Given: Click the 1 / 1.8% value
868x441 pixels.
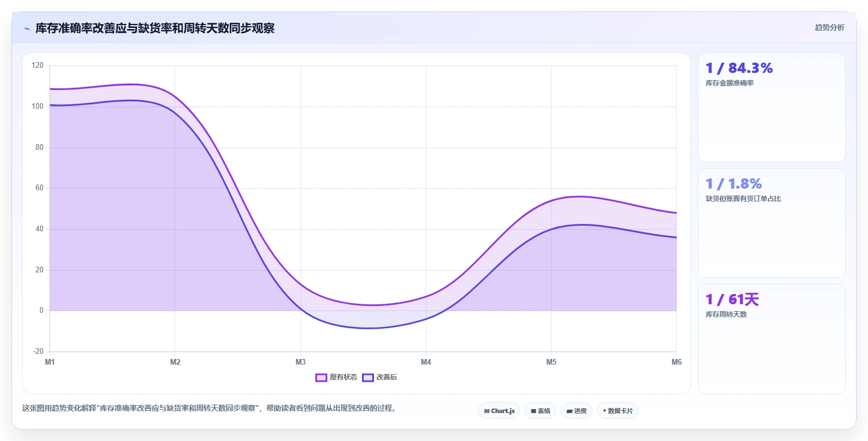Looking at the screenshot, I should 733,184.
